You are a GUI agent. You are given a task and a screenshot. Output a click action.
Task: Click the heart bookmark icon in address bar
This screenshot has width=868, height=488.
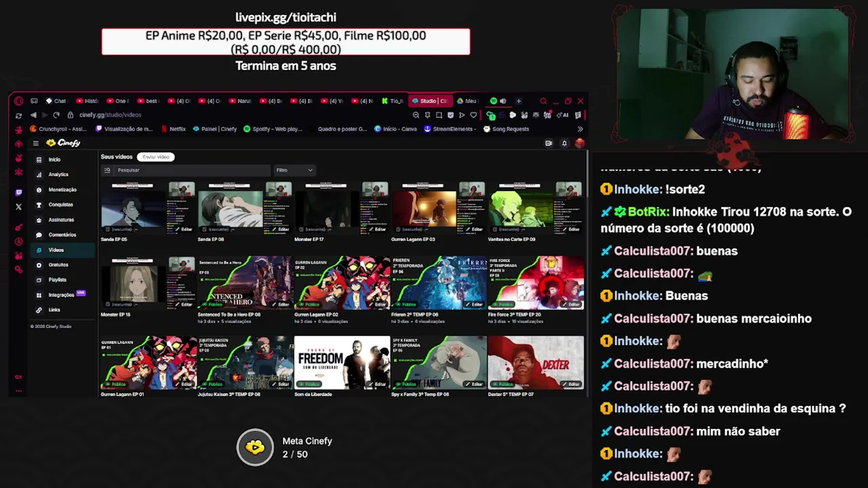pyautogui.click(x=473, y=115)
